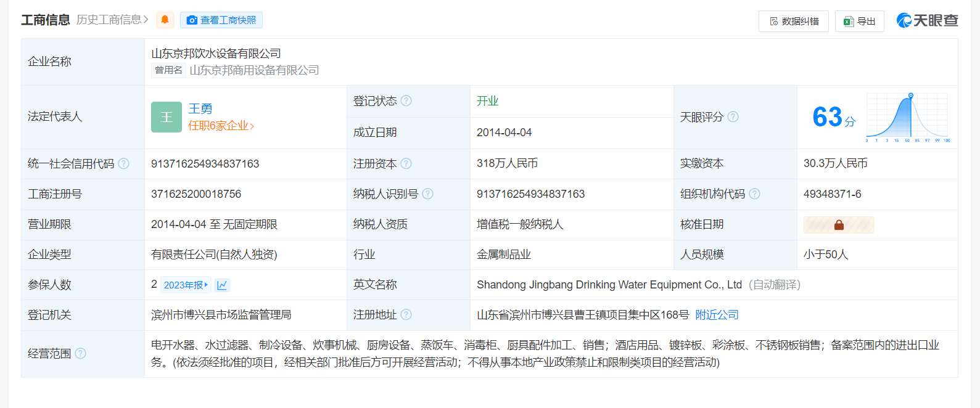The height and width of the screenshot is (408, 980).
Task: Click the (自动翻译) note
Action: pos(775,285)
